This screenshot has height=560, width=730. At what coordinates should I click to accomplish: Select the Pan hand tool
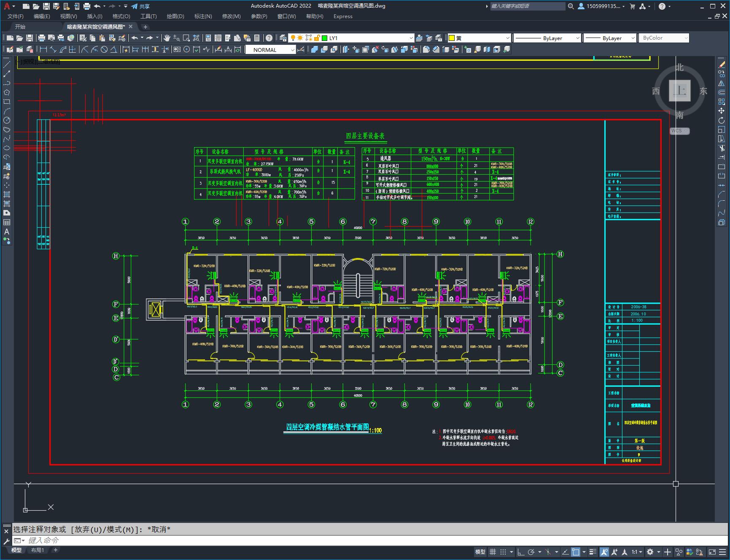point(167,38)
